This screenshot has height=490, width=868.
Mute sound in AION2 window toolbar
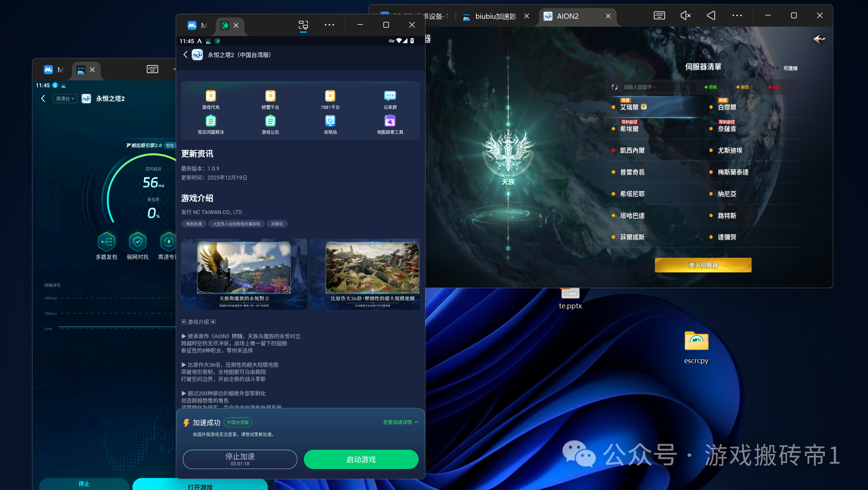pyautogui.click(x=685, y=15)
